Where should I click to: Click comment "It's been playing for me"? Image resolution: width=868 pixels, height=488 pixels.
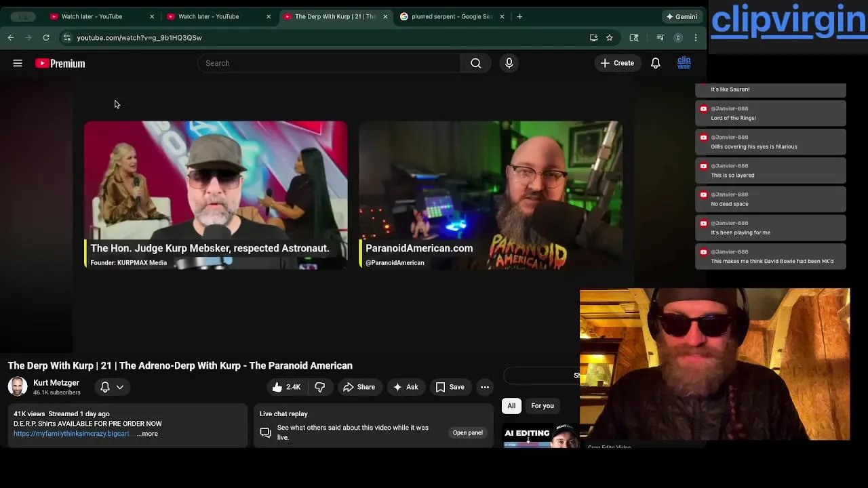[x=741, y=232]
